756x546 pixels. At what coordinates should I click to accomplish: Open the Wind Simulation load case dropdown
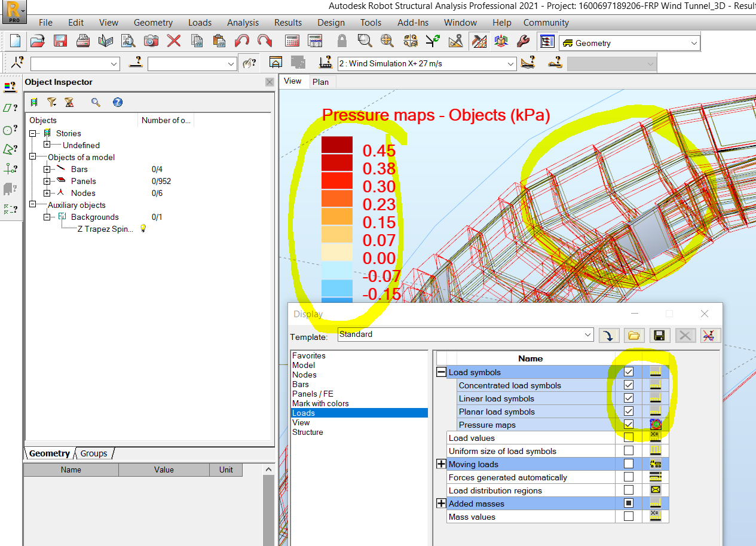click(510, 64)
